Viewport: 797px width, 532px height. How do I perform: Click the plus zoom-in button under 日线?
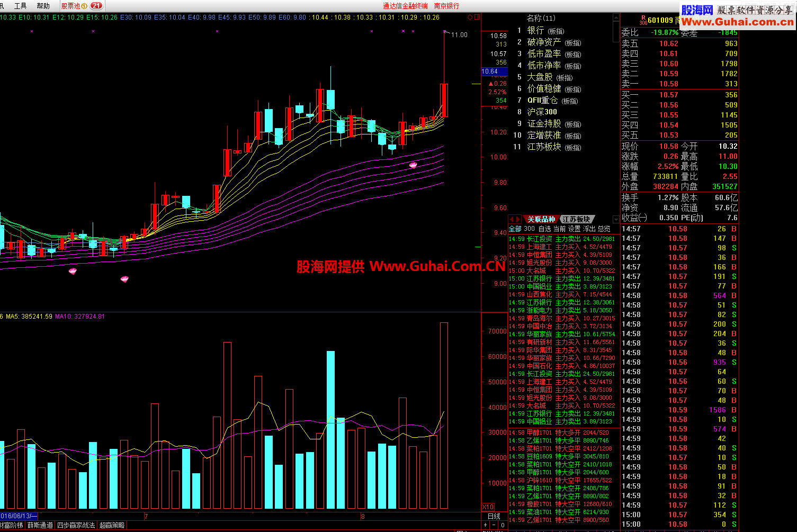485,525
